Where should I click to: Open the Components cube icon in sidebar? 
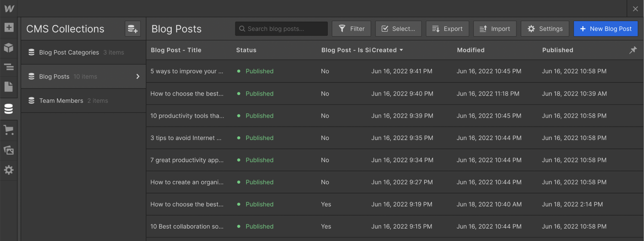(9, 47)
